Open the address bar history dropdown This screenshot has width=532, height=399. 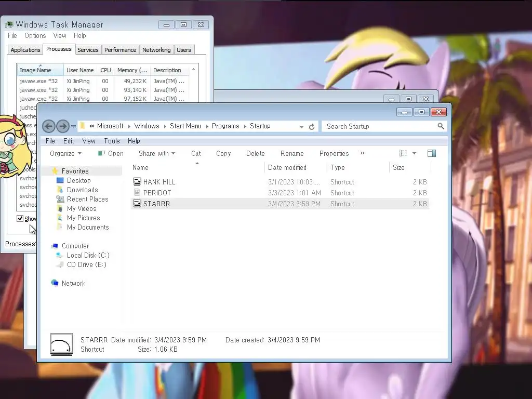pos(301,127)
